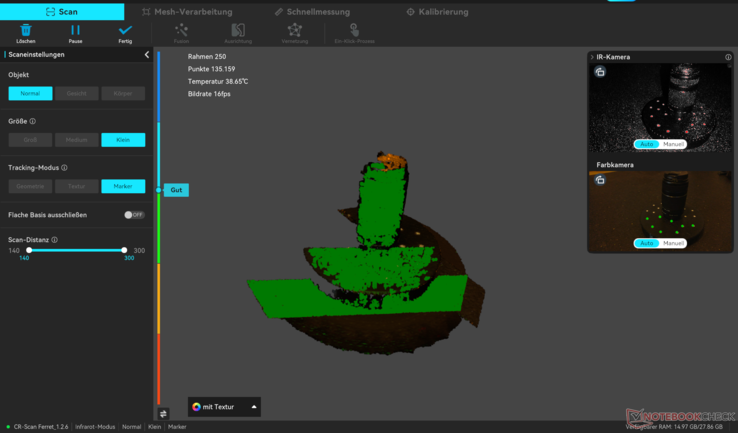The image size is (738, 433).
Task: Click the Scan-Distanz minimum slider handle
Action: coord(29,250)
